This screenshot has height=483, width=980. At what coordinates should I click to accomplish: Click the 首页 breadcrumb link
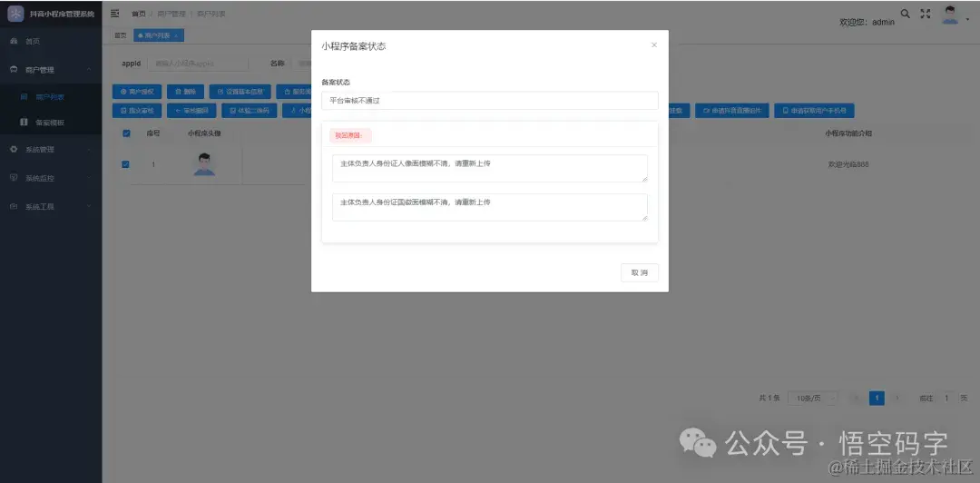tap(138, 14)
